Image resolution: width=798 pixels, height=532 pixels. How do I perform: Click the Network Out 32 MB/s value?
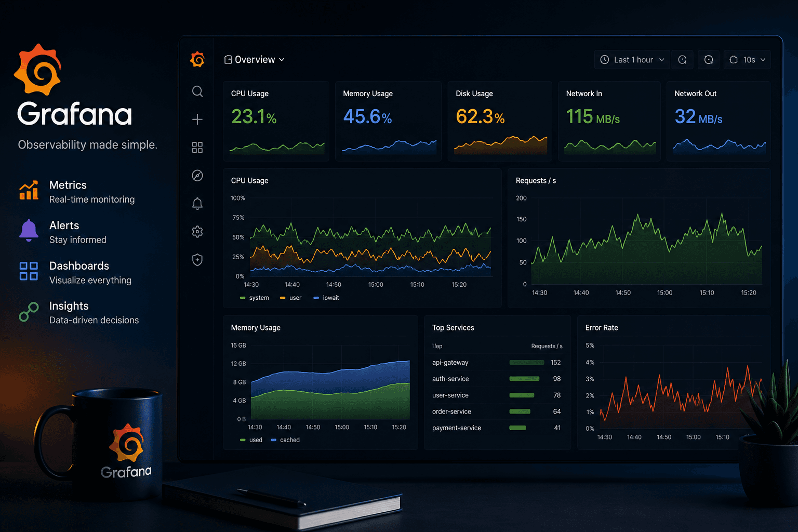698,117
